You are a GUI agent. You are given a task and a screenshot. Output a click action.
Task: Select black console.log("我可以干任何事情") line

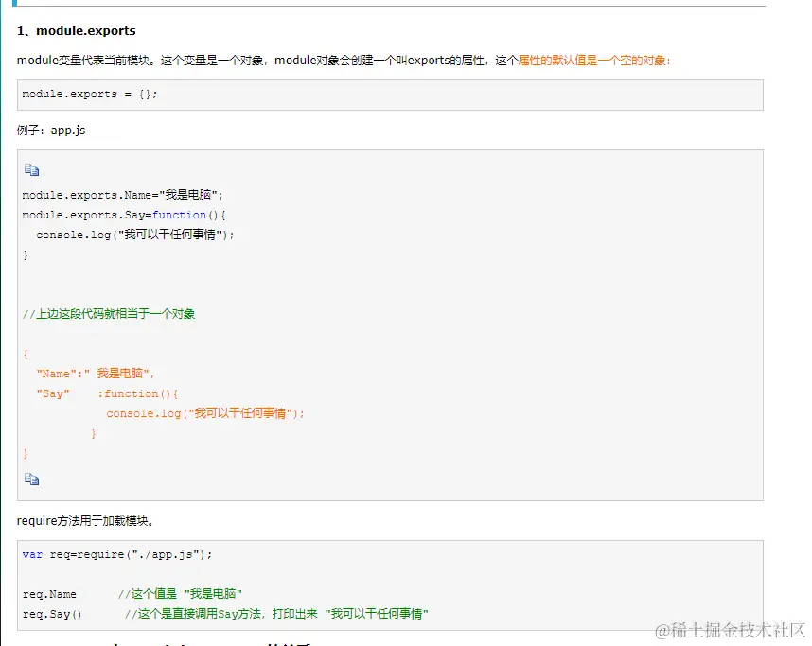coord(135,235)
